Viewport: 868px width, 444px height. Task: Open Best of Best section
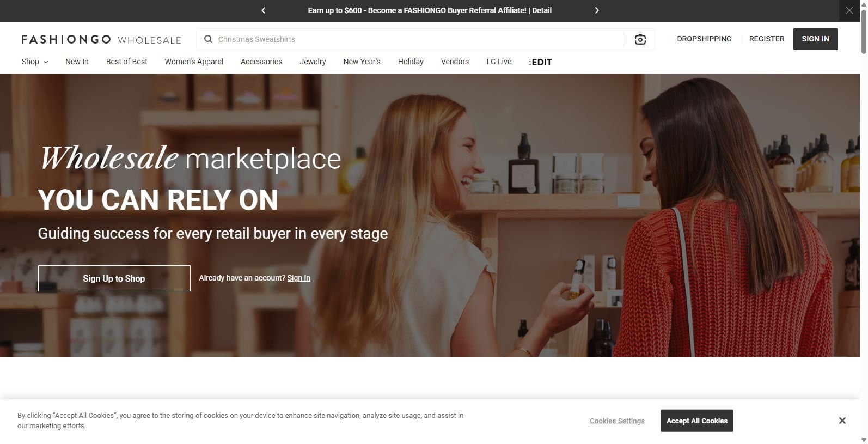tap(126, 62)
